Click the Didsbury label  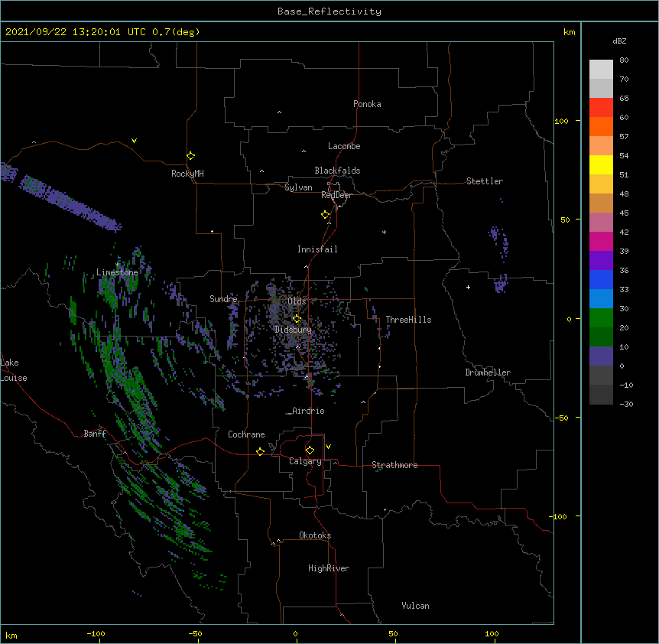[293, 330]
